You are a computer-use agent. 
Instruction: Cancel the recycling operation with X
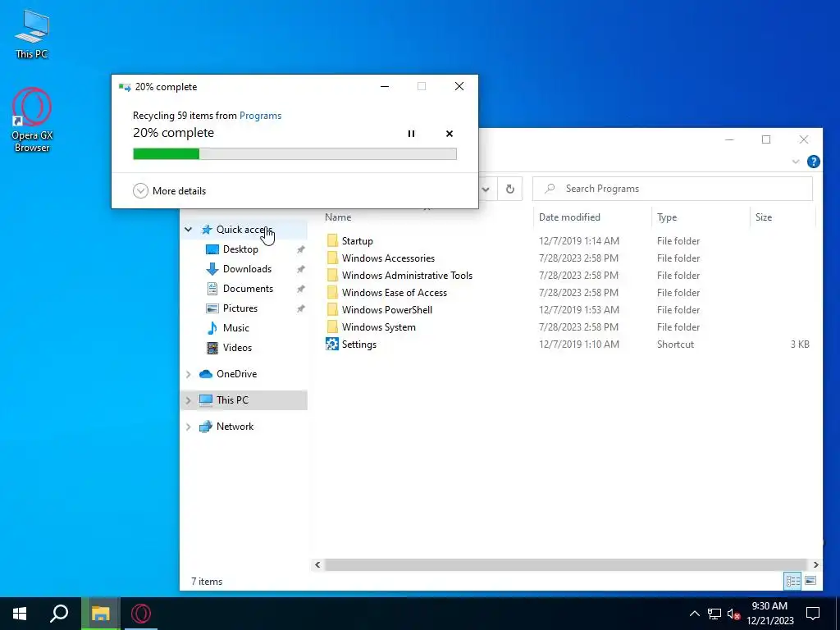[x=450, y=134]
